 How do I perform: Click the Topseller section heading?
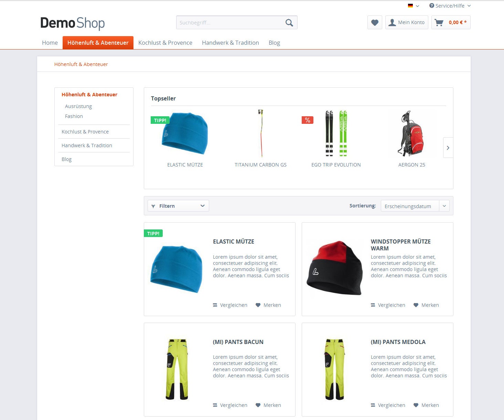(x=163, y=98)
